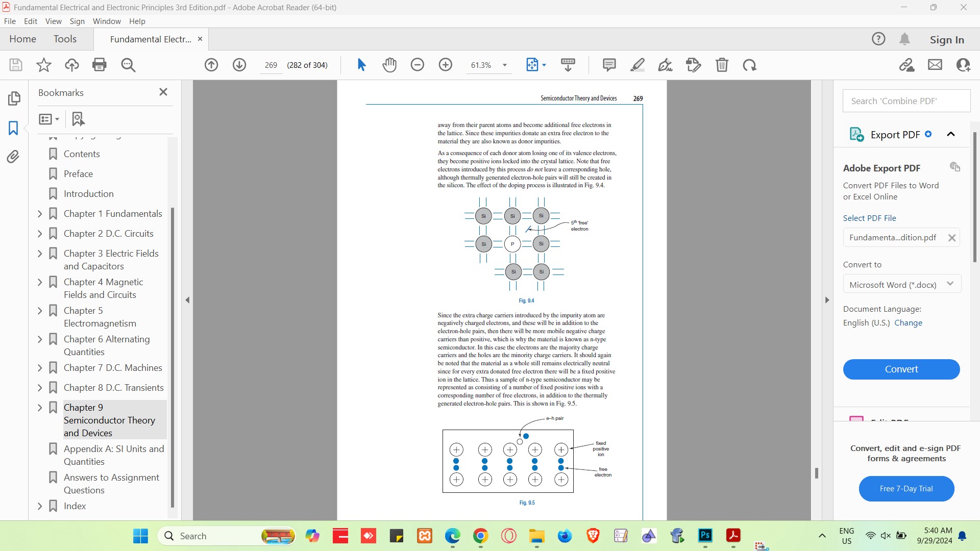Expand Chapter 3 Electric Fields bookmark
The height and width of the screenshot is (551, 980).
40,254
